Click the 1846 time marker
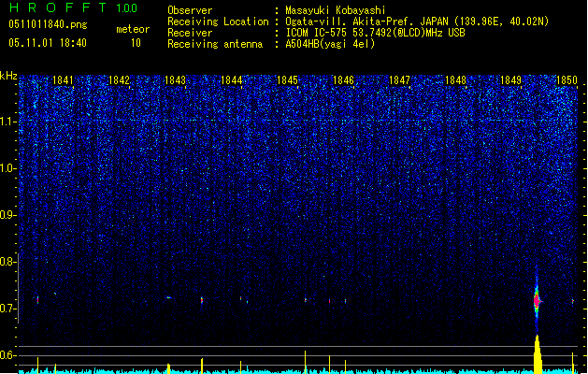The width and height of the screenshot is (588, 374). point(343,80)
